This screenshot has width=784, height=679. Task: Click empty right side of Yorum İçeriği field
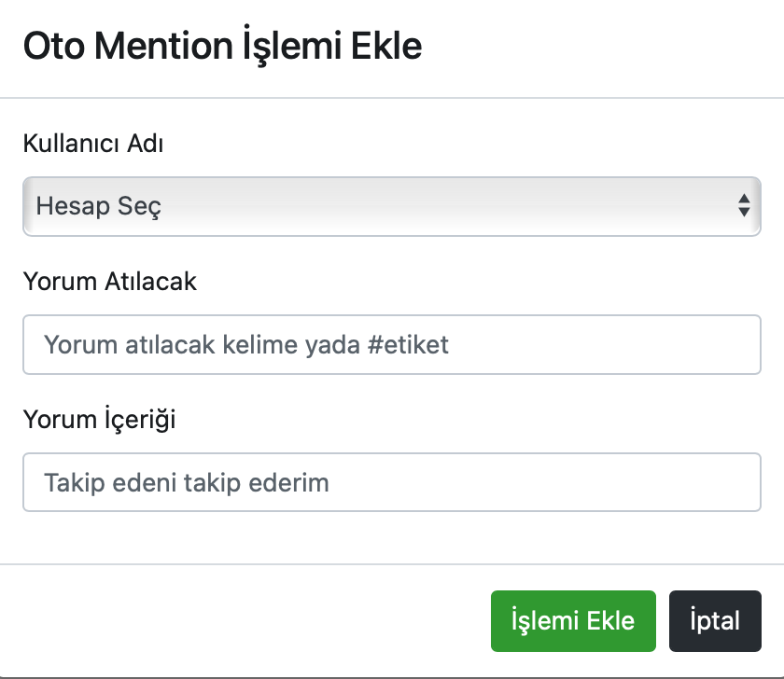tap(545, 482)
